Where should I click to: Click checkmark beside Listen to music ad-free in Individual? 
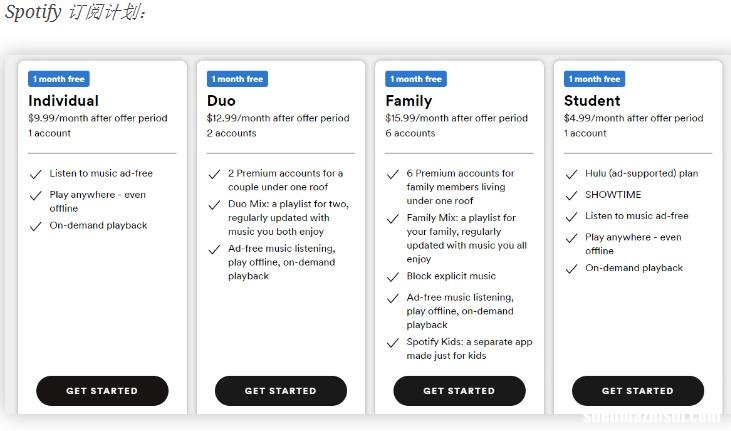36,174
